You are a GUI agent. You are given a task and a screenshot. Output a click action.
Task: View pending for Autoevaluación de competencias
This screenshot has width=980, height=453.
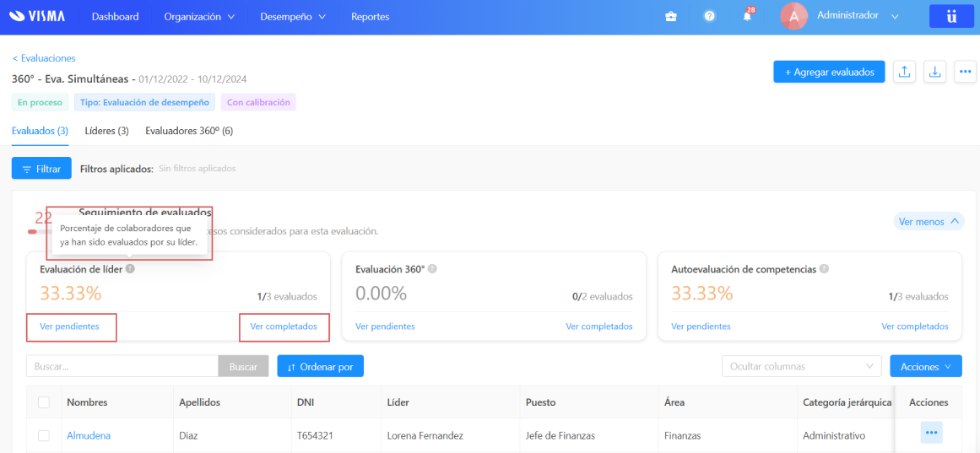pos(701,326)
